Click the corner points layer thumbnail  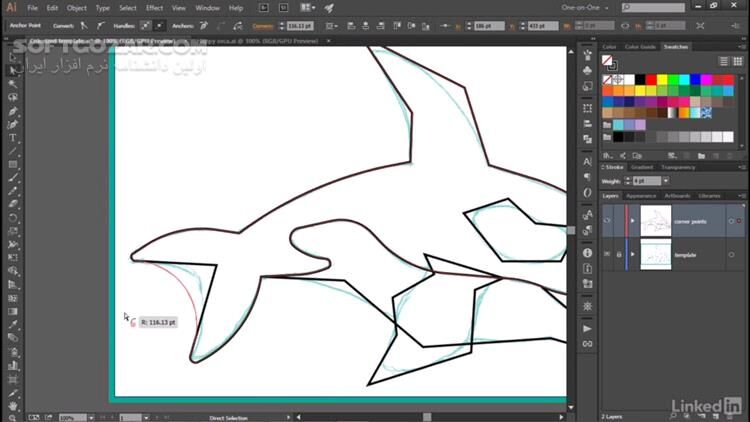tap(654, 220)
